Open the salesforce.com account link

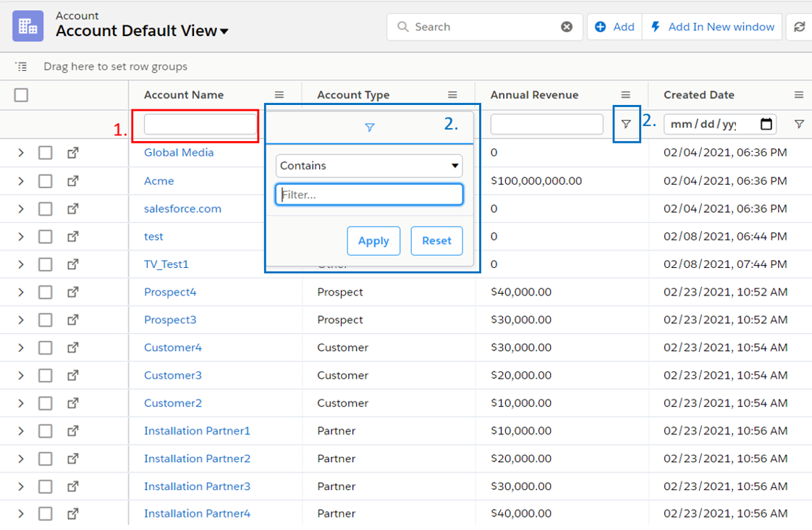[182, 209]
